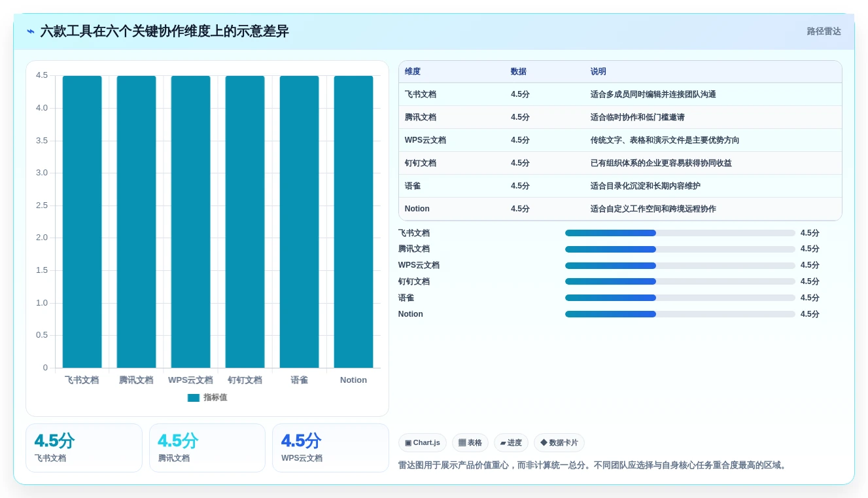
Task: Click the 4.5 y-axis tick label
Action: 42,75
